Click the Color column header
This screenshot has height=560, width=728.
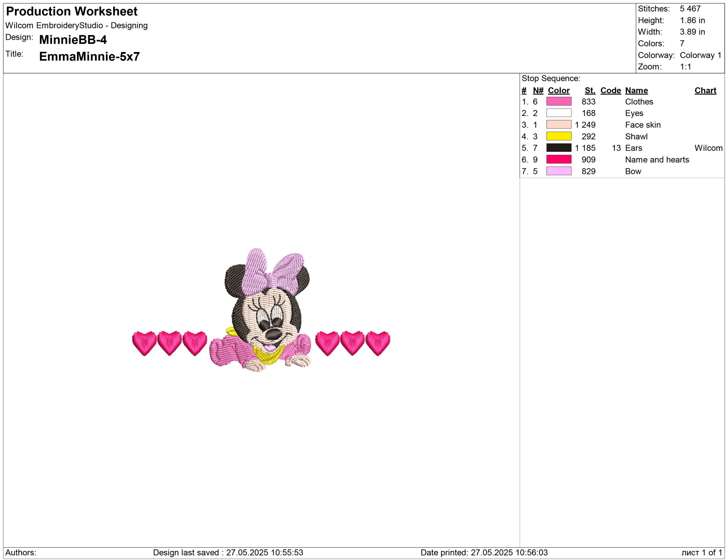point(559,90)
